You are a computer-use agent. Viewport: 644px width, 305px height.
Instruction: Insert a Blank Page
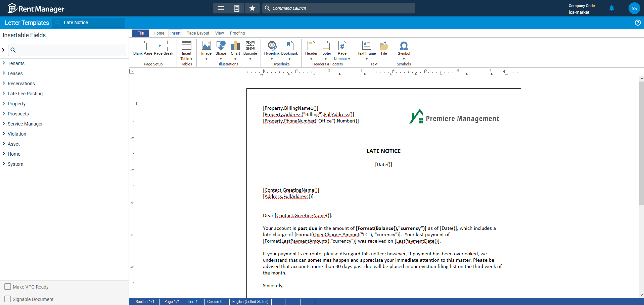142,48
